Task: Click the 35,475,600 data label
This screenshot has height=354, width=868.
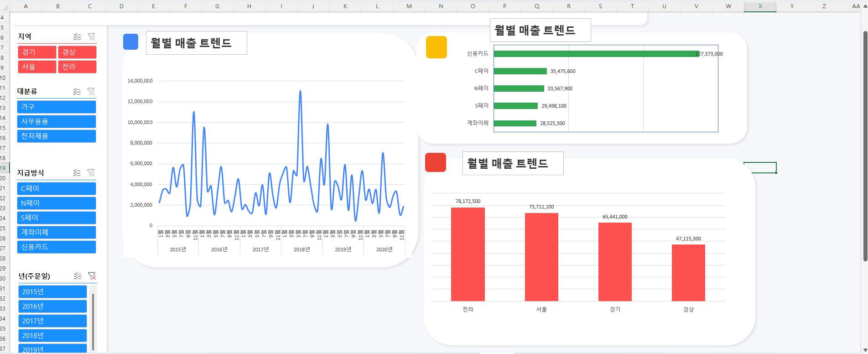Action: click(563, 71)
